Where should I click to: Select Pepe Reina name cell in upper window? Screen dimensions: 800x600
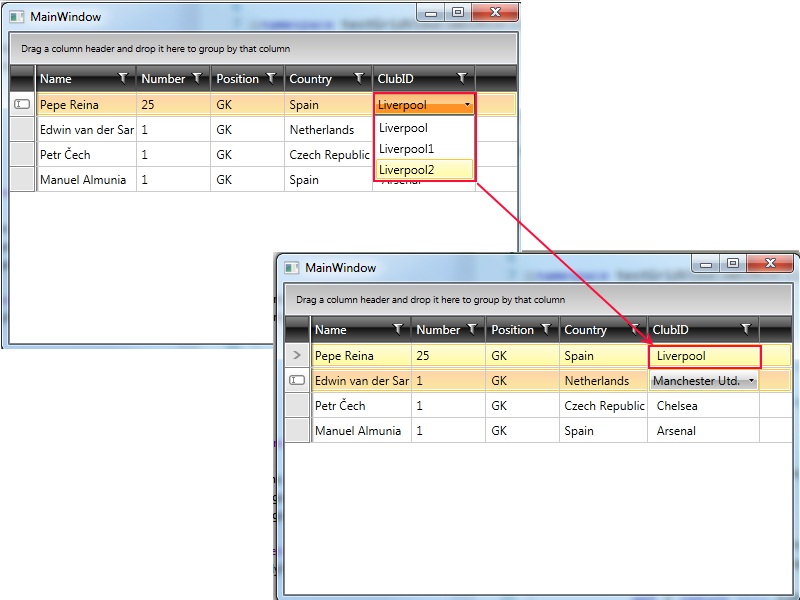coord(87,105)
